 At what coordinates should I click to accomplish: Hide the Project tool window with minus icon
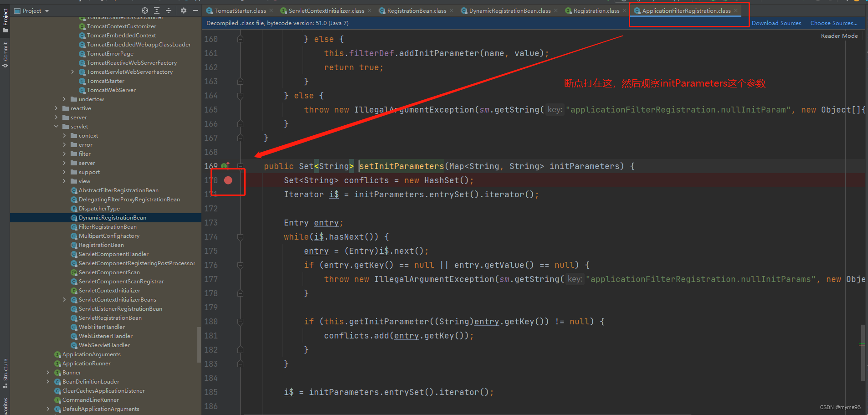click(195, 10)
